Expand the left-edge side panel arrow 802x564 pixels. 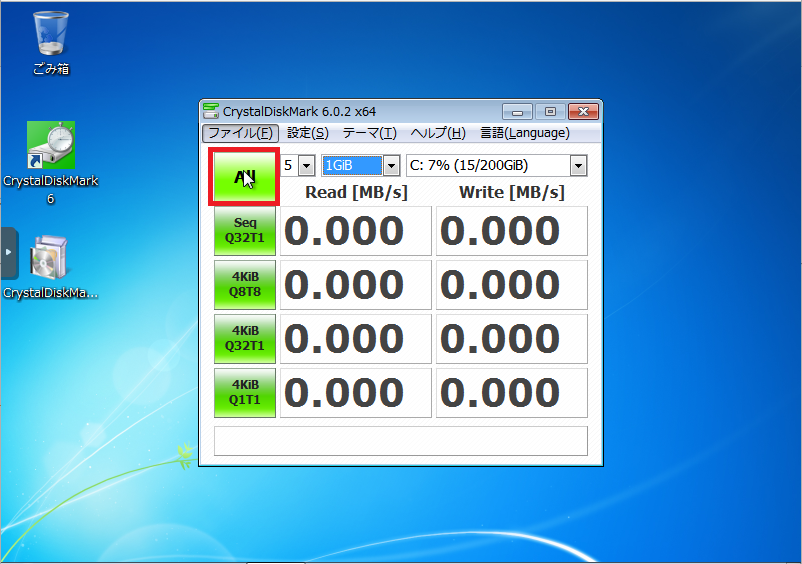click(9, 252)
